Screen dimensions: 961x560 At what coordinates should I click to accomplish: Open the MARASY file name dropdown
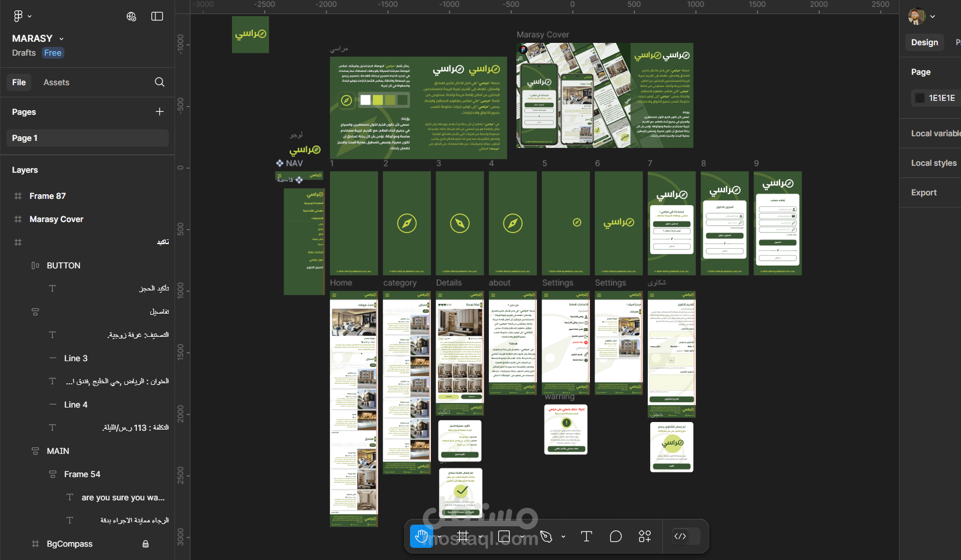point(61,39)
